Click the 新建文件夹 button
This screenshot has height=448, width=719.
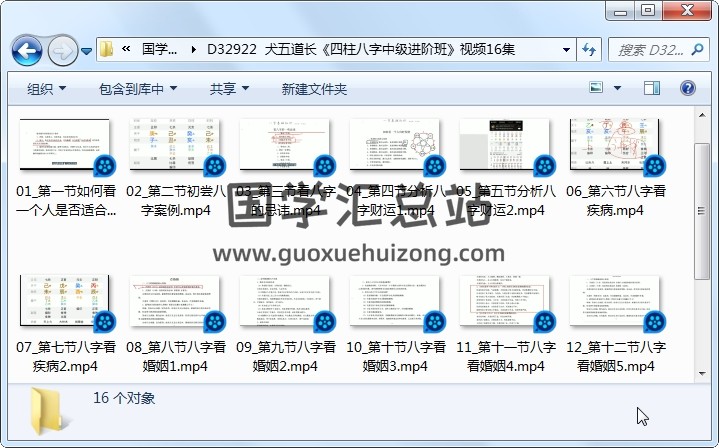[314, 89]
